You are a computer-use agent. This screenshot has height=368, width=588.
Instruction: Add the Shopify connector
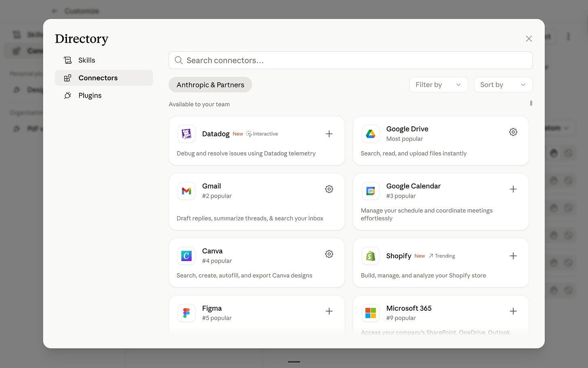[513, 256]
